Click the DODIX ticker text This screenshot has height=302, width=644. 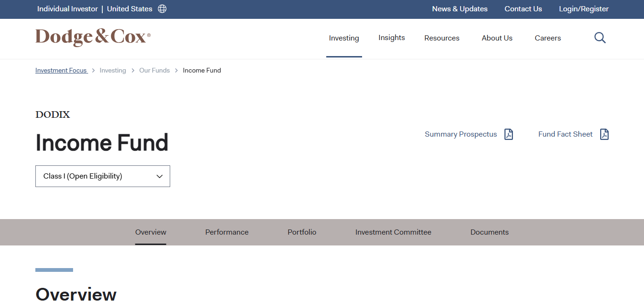click(x=53, y=114)
